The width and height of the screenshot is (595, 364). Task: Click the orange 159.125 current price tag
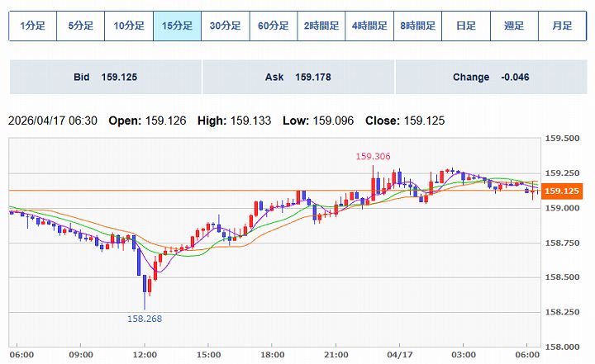coord(561,191)
